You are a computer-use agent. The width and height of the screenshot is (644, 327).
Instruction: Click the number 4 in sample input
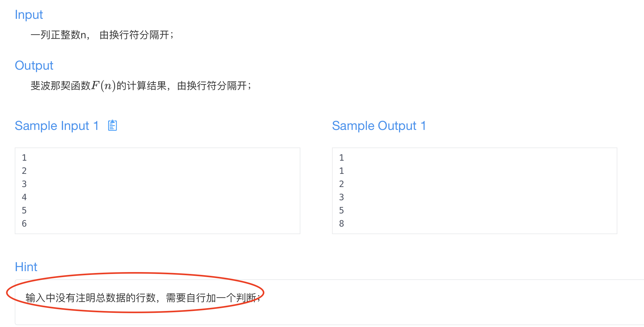(24, 197)
